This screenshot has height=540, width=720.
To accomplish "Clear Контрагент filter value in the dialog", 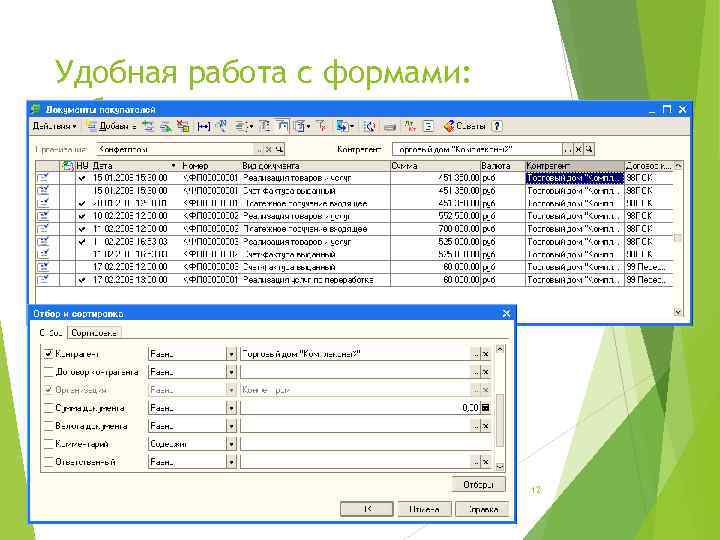I will click(x=486, y=354).
